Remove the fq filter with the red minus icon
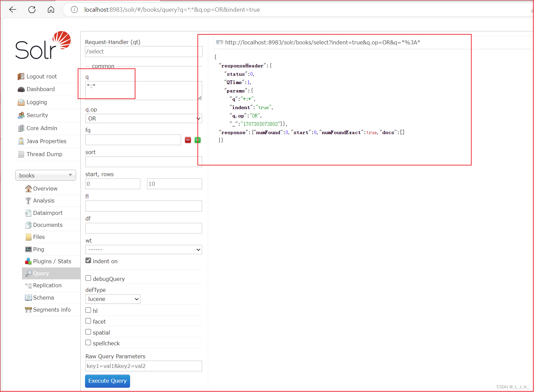 click(188, 140)
